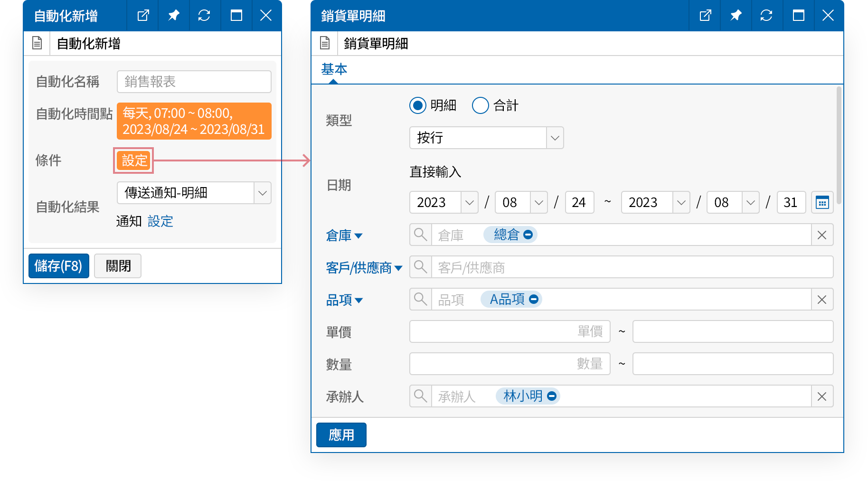Select the 合計 radio option

tap(481, 105)
